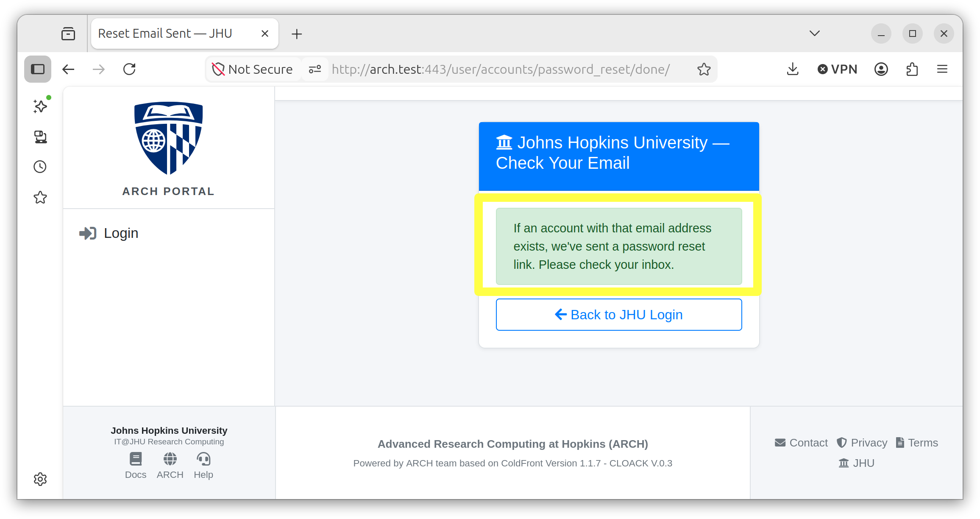980x519 pixels.
Task: Open synced tabs icon in sidebar
Action: pyautogui.click(x=40, y=137)
